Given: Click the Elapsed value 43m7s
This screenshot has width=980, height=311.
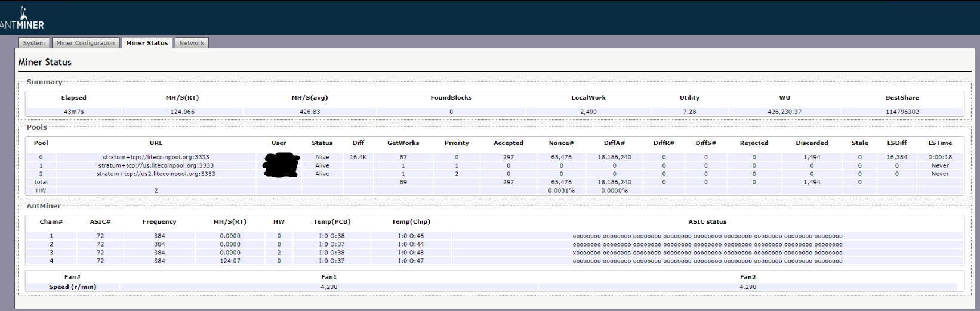Looking at the screenshot, I should (74, 112).
